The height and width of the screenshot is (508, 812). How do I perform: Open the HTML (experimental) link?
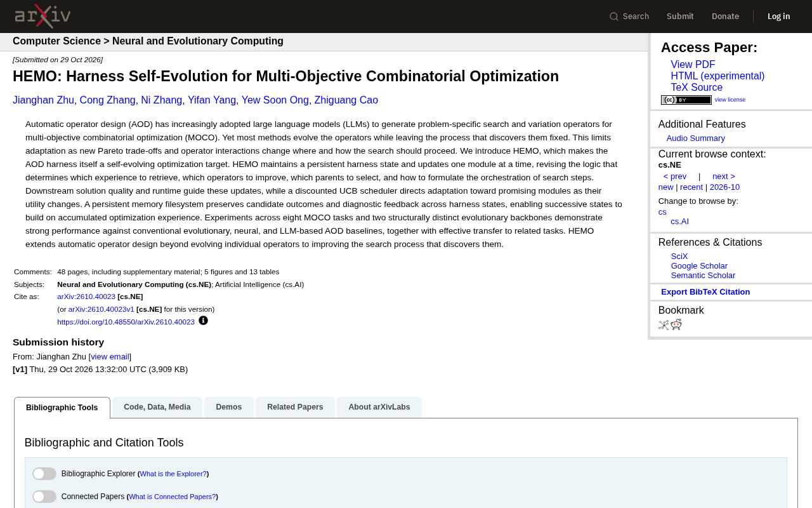(717, 76)
